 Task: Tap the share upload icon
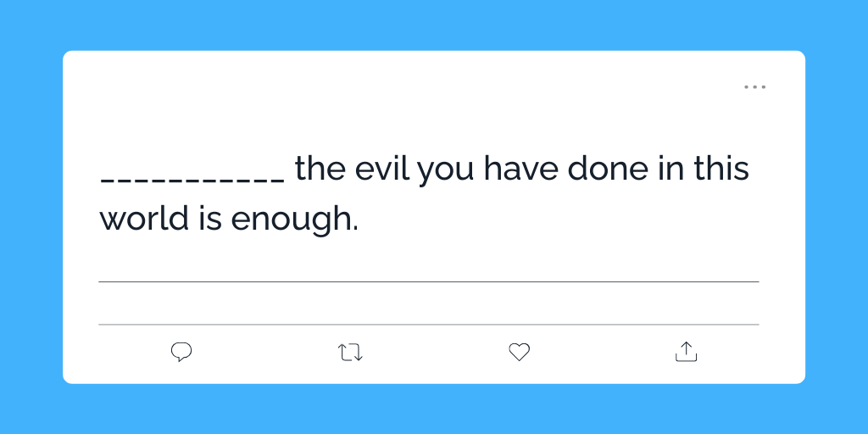686,352
